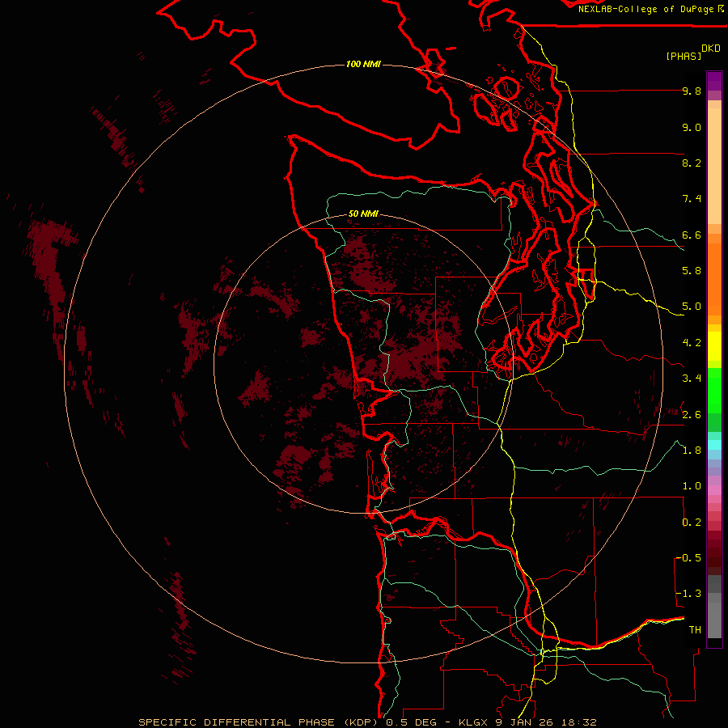This screenshot has height=728, width=728.
Task: Click the 5.8 value on the scale
Action: coord(692,271)
